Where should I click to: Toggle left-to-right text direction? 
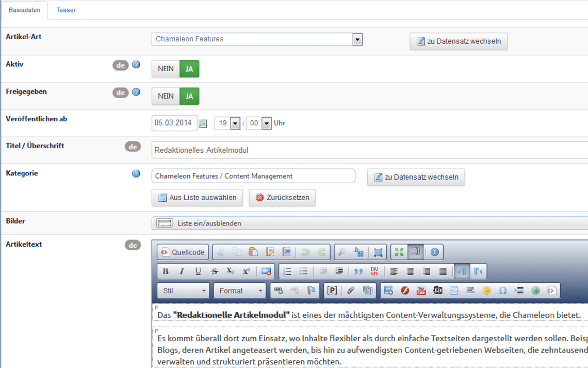(x=462, y=271)
